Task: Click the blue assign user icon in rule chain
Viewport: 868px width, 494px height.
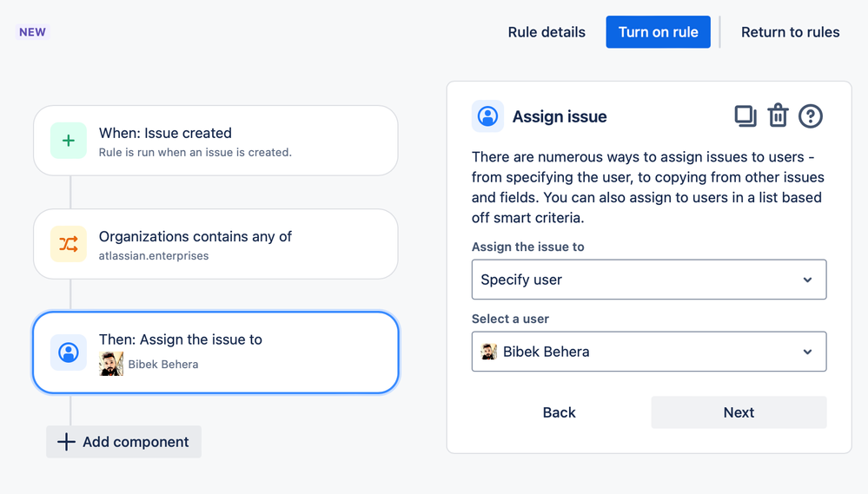Action: pyautogui.click(x=69, y=352)
